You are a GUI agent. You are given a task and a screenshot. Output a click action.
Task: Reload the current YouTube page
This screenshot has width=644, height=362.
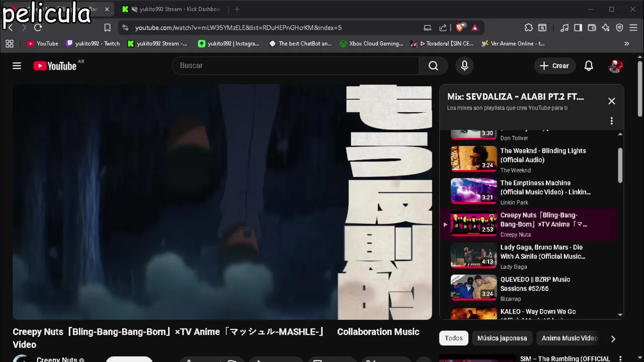38,28
